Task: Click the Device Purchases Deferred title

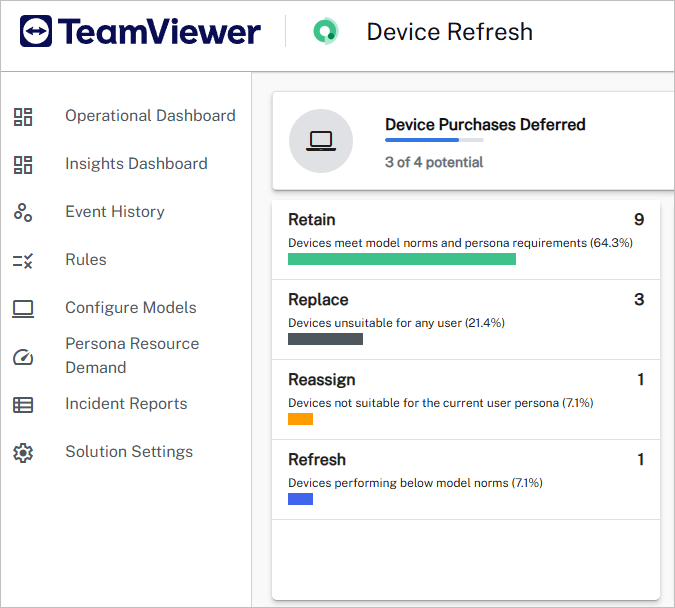Action: (485, 124)
